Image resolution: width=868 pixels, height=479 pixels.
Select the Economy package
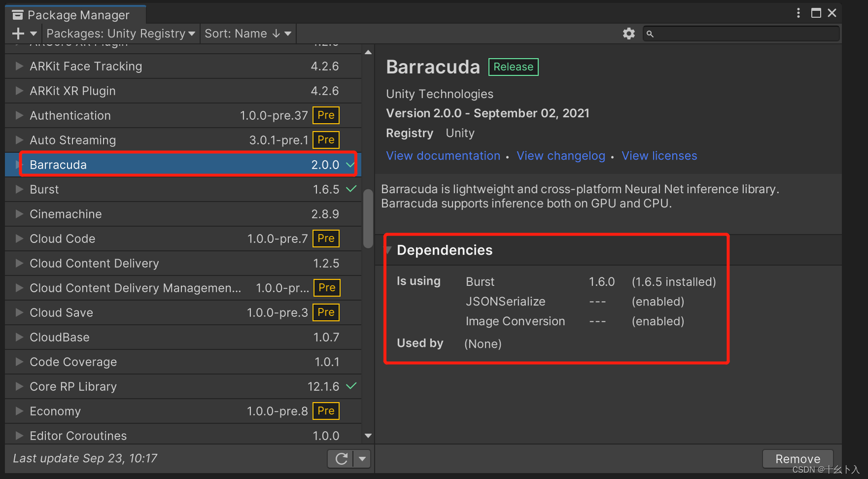[183, 411]
